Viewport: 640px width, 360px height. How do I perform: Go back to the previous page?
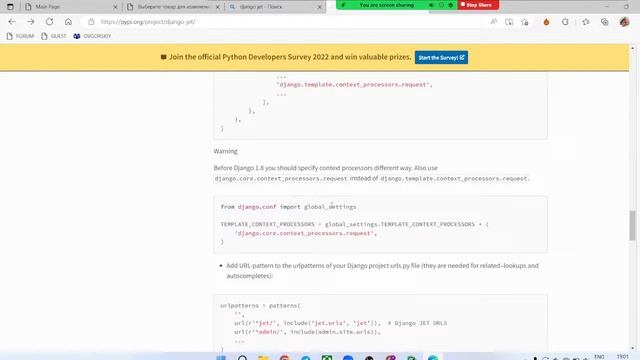tap(12, 22)
